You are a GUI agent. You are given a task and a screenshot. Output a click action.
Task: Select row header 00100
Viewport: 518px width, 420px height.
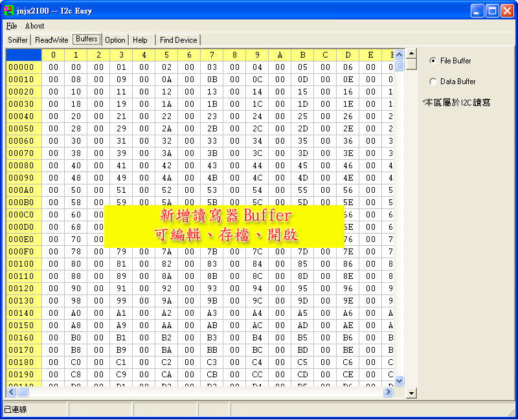click(24, 264)
